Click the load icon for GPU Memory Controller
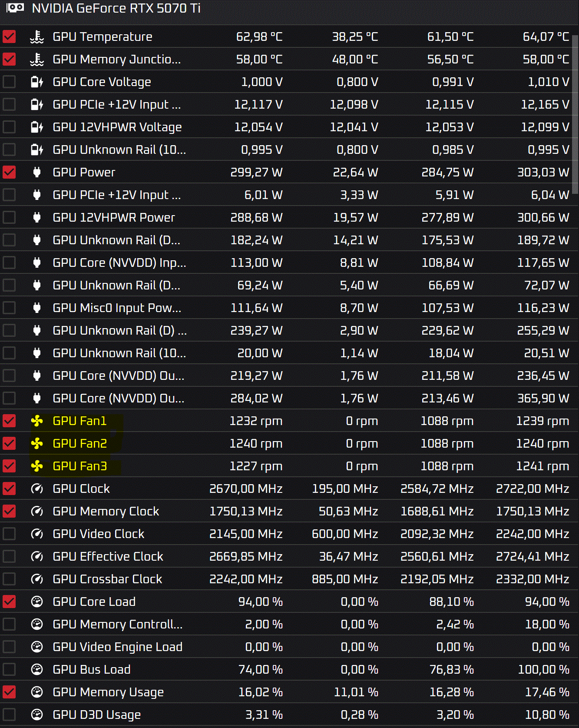The height and width of the screenshot is (728, 579). point(37,624)
